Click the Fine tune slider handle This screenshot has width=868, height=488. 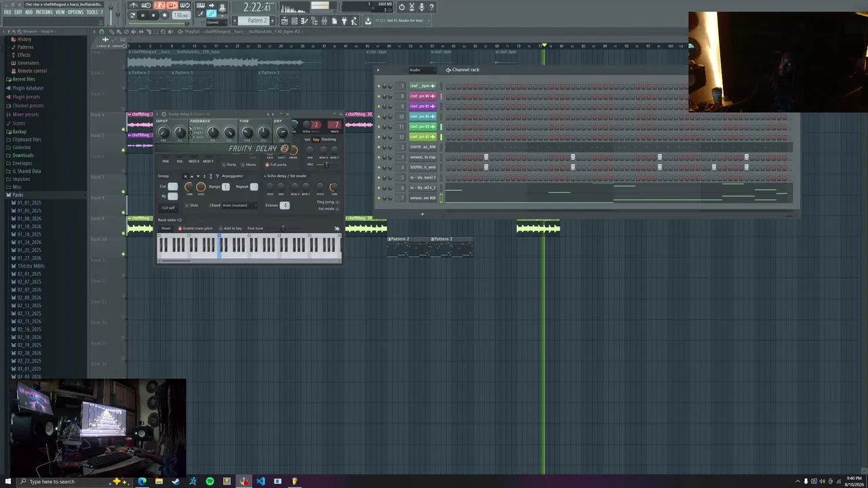pos(283,228)
